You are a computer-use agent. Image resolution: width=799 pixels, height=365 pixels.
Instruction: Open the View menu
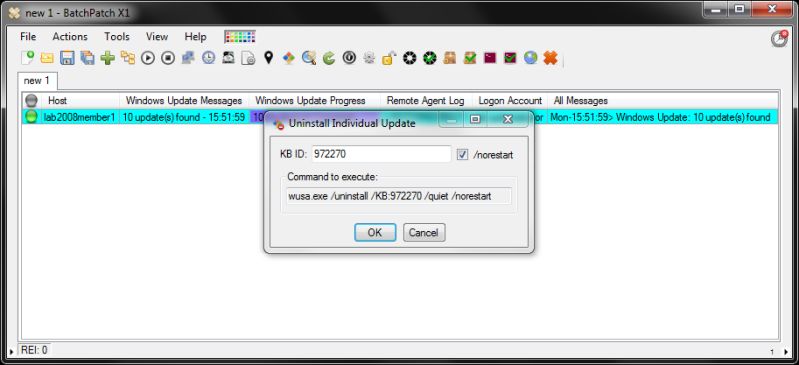click(x=157, y=37)
